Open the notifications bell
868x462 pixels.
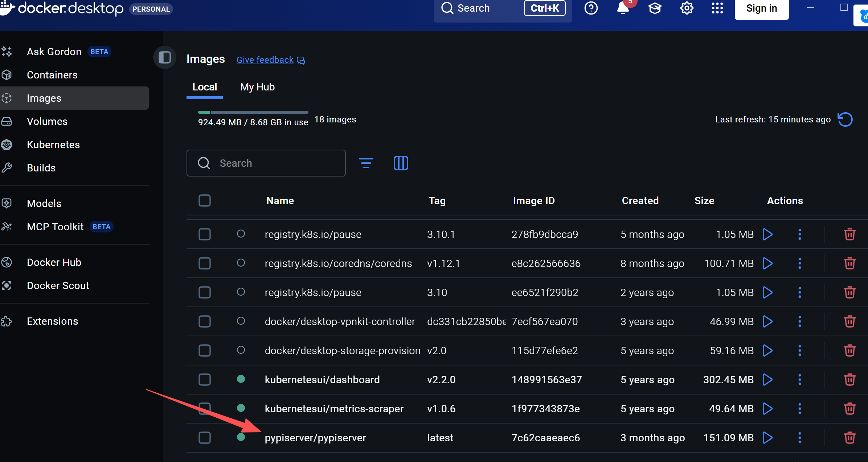(623, 8)
